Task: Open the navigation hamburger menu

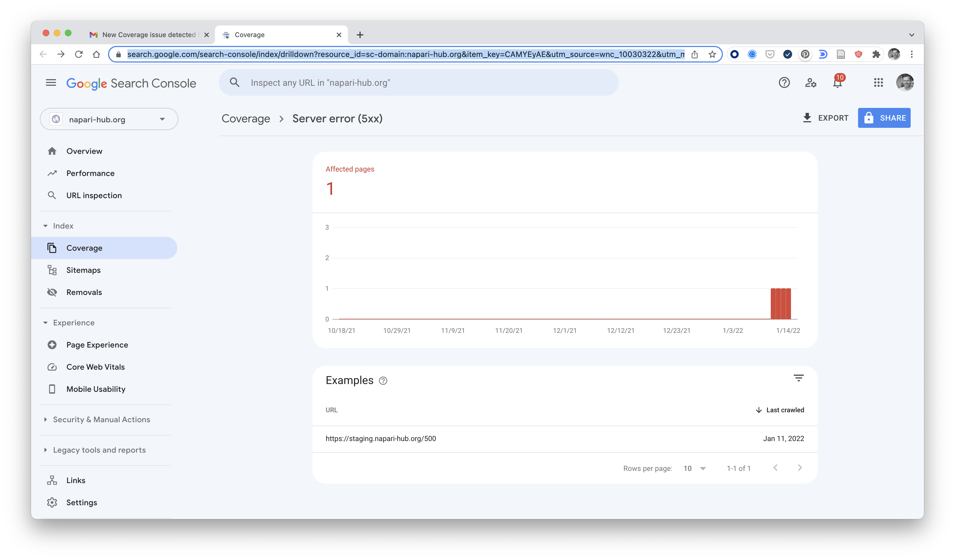Action: (51, 82)
